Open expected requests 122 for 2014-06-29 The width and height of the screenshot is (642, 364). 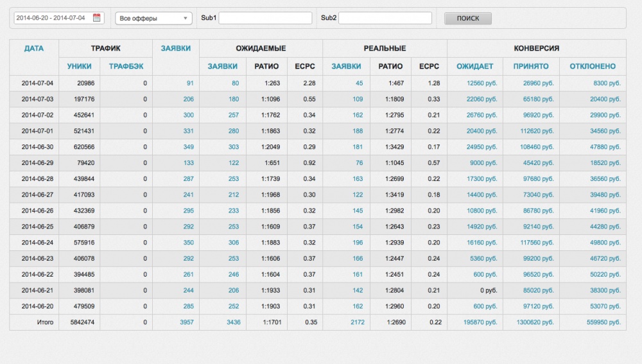point(234,163)
